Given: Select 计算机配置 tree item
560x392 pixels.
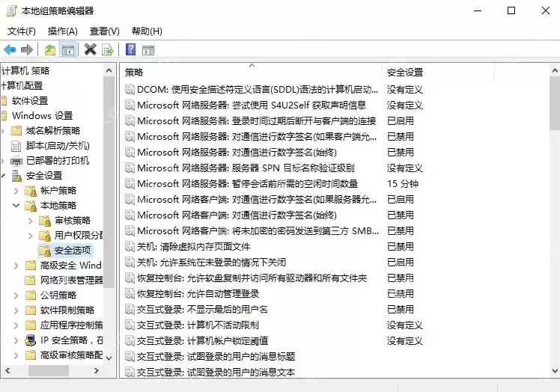Looking at the screenshot, I should pyautogui.click(x=22, y=86).
